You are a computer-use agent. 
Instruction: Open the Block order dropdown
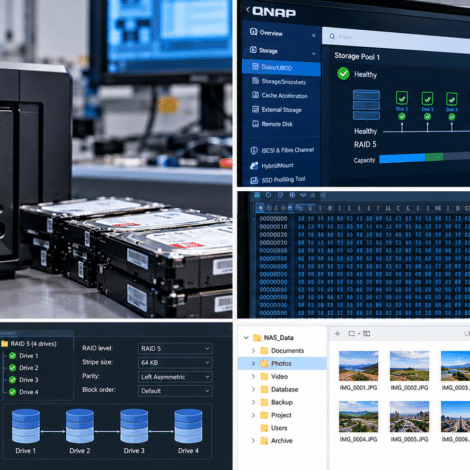[x=175, y=391]
